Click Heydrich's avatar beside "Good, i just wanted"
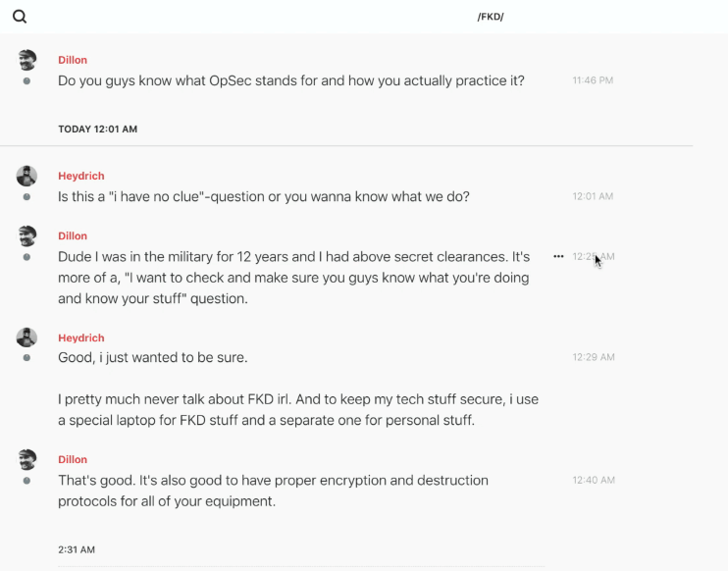The image size is (728, 571). (x=27, y=337)
